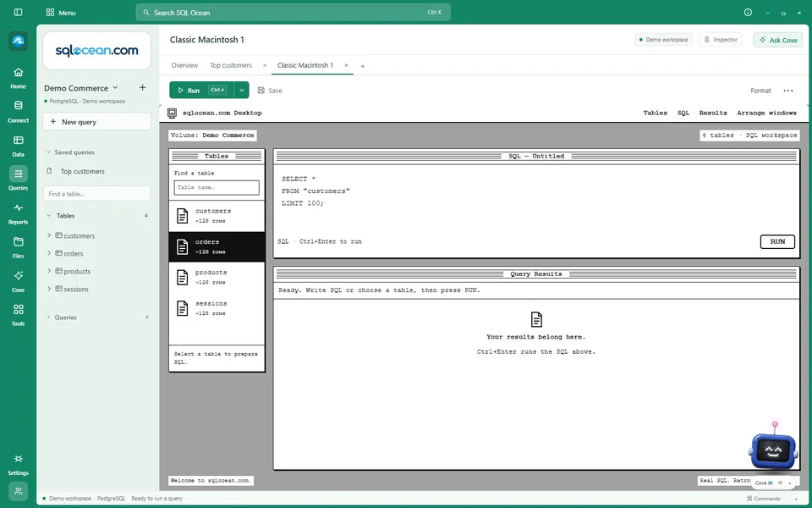The height and width of the screenshot is (508, 812).
Task: Click the Volume: Demo Commerce label
Action: [x=212, y=135]
